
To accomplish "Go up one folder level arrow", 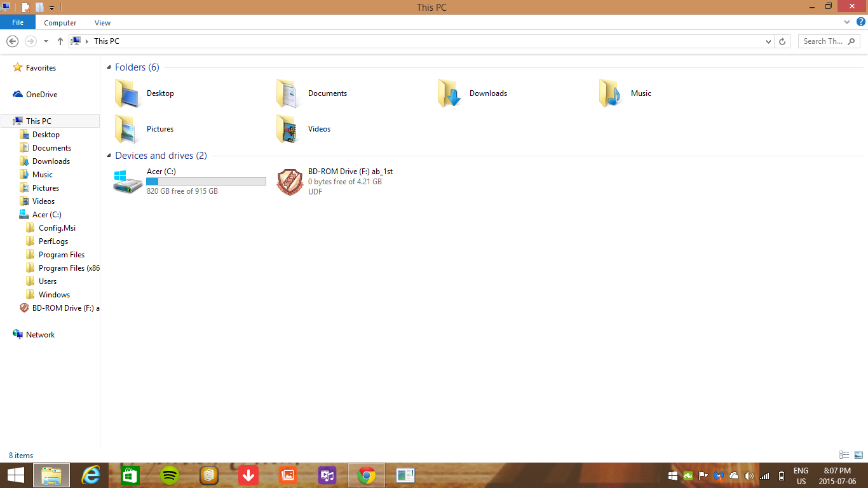I will pos(60,41).
